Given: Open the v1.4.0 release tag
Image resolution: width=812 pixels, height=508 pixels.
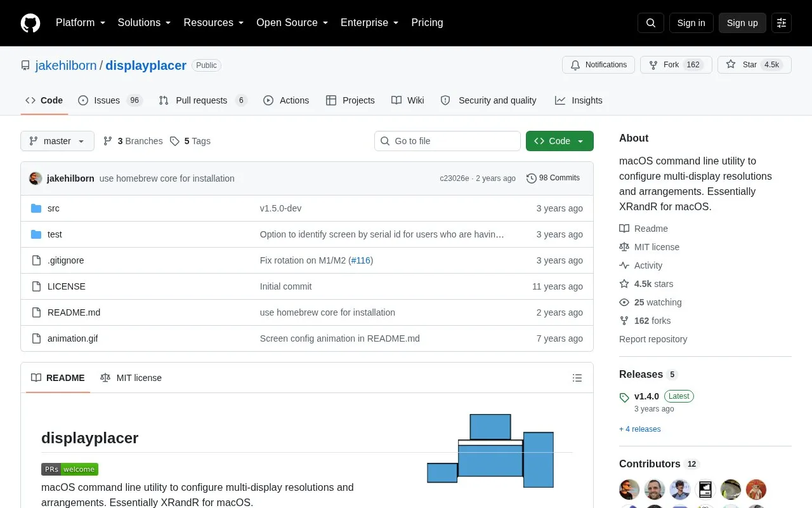Looking at the screenshot, I should point(646,396).
